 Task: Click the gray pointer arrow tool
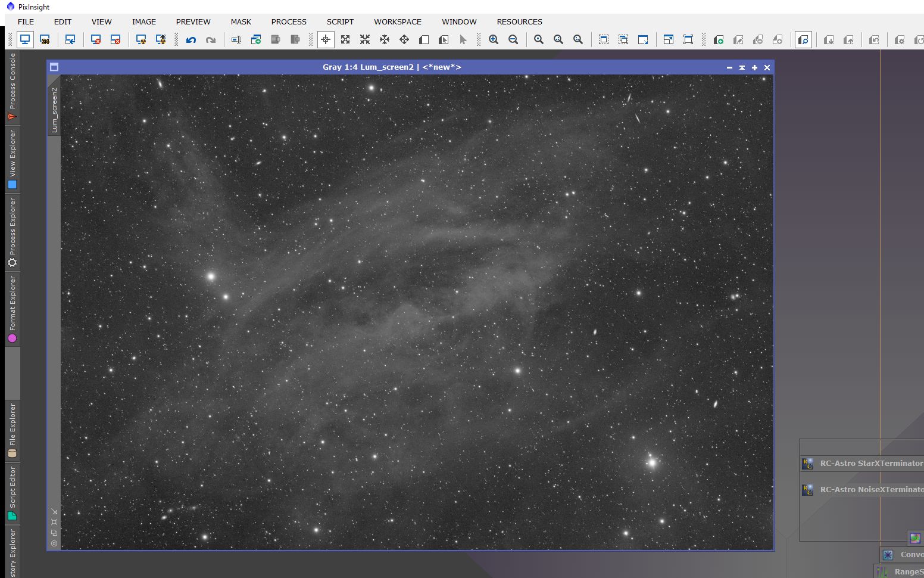[x=463, y=40]
